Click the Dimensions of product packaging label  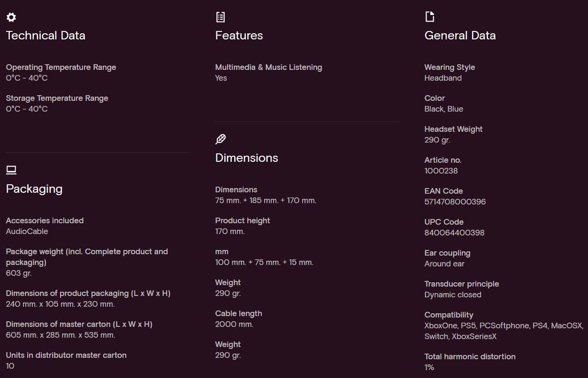coord(88,293)
